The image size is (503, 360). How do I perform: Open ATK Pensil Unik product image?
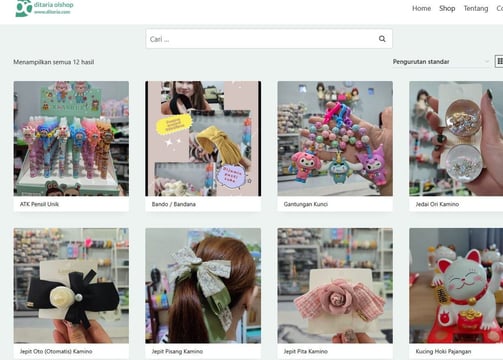click(71, 138)
